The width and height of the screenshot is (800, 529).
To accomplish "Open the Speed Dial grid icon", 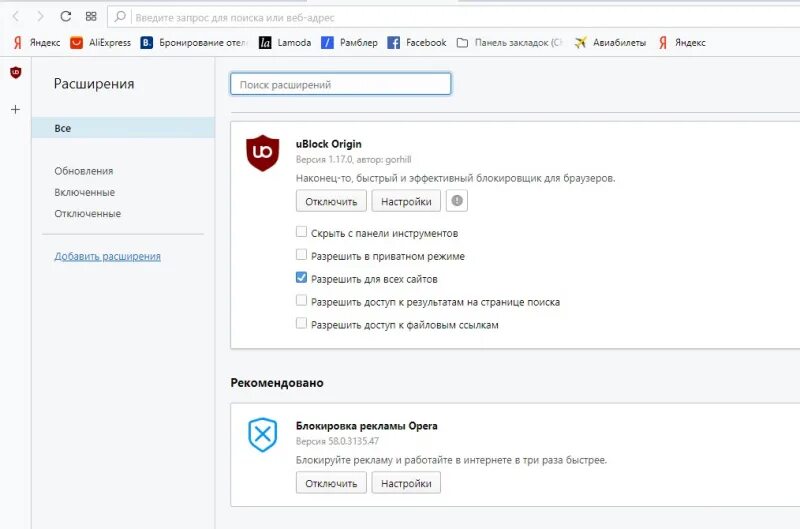I will click(91, 17).
